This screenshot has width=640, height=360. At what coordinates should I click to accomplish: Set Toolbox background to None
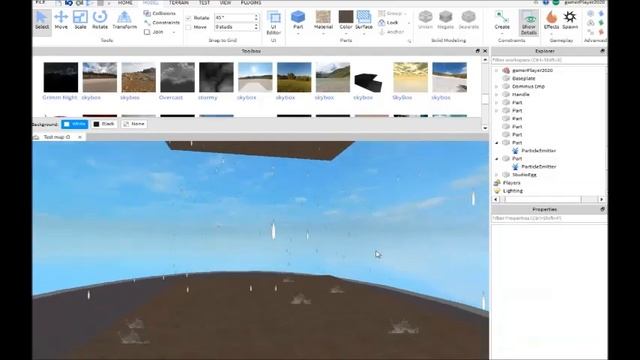coord(134,124)
